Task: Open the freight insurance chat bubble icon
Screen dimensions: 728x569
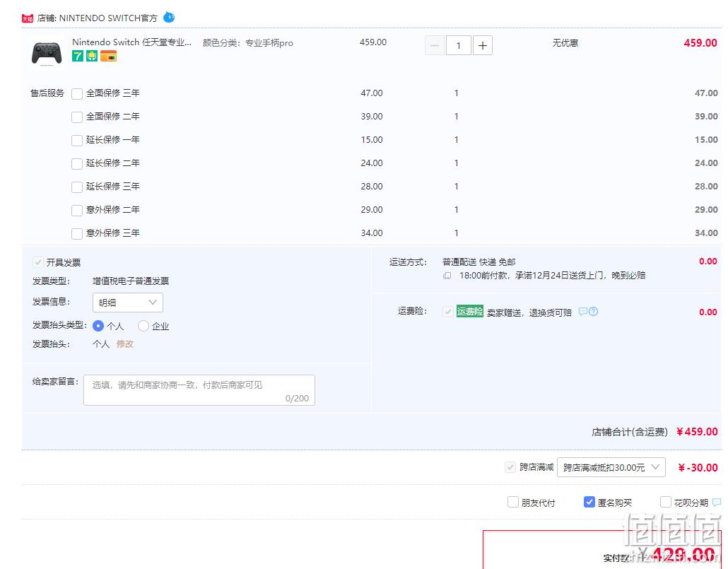Action: pos(583,312)
